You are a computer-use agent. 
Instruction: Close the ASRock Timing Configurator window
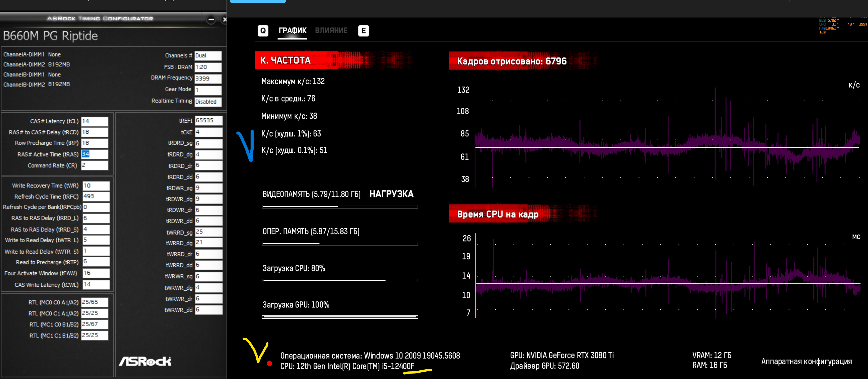coord(224,20)
